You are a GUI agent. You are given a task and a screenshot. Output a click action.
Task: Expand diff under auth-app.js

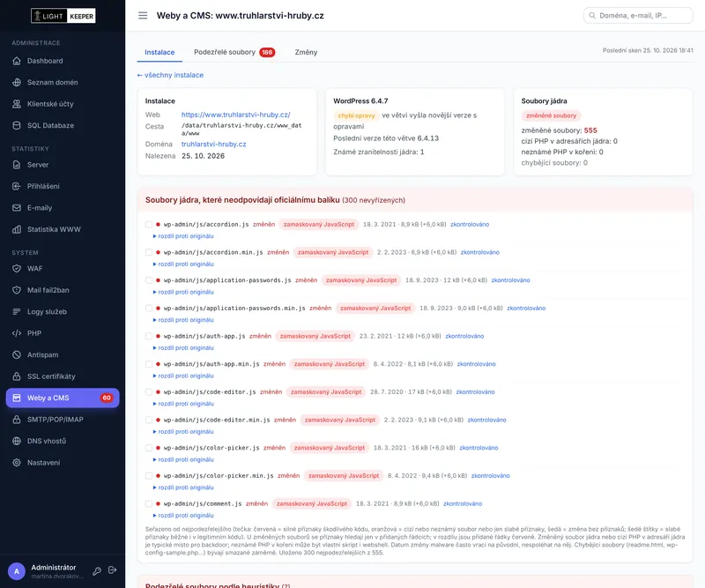coord(183,347)
